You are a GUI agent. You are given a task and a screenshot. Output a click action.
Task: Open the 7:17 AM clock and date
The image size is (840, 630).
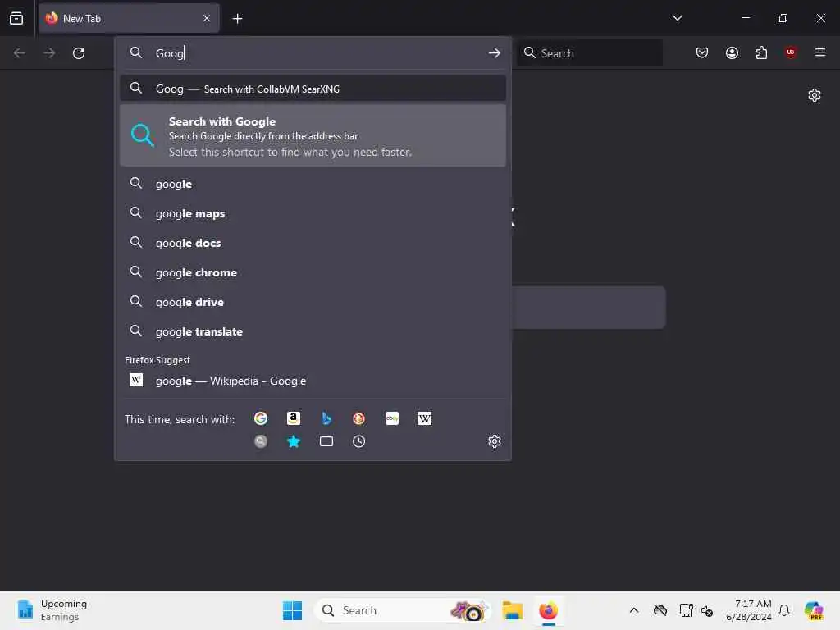[748, 610]
